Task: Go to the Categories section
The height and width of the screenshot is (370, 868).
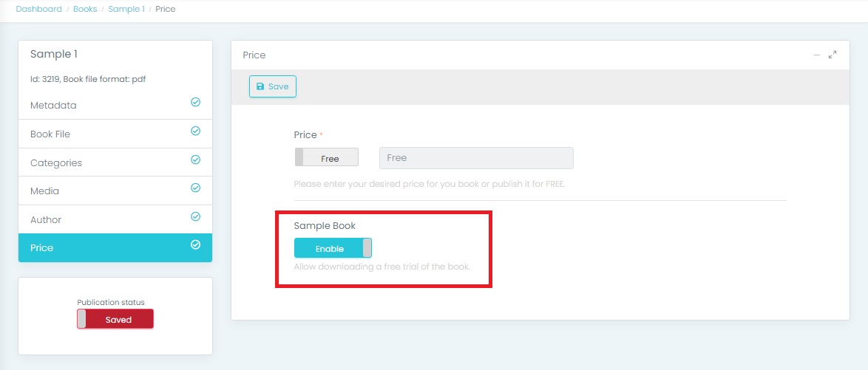Action: [x=56, y=162]
